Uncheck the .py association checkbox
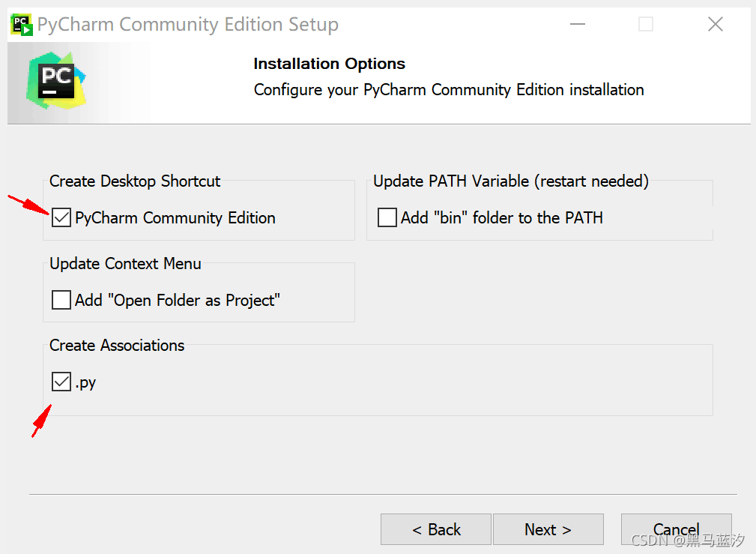The width and height of the screenshot is (756, 554). 61,382
